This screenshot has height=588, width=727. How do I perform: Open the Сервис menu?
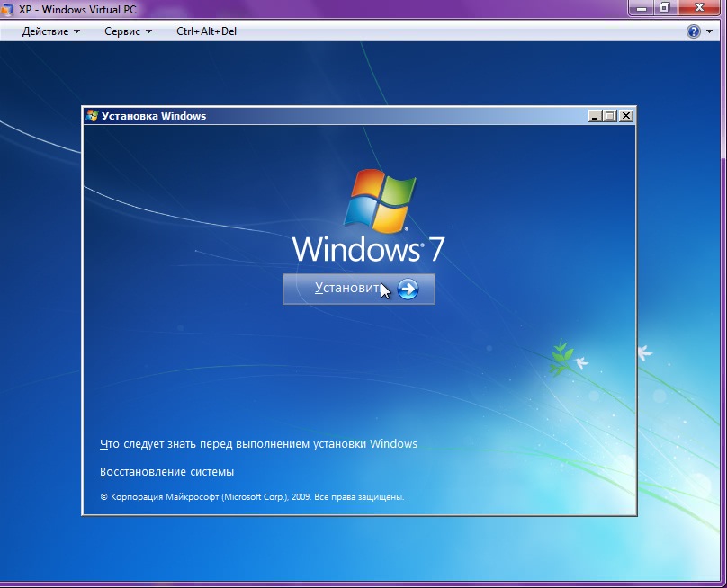coord(128,31)
